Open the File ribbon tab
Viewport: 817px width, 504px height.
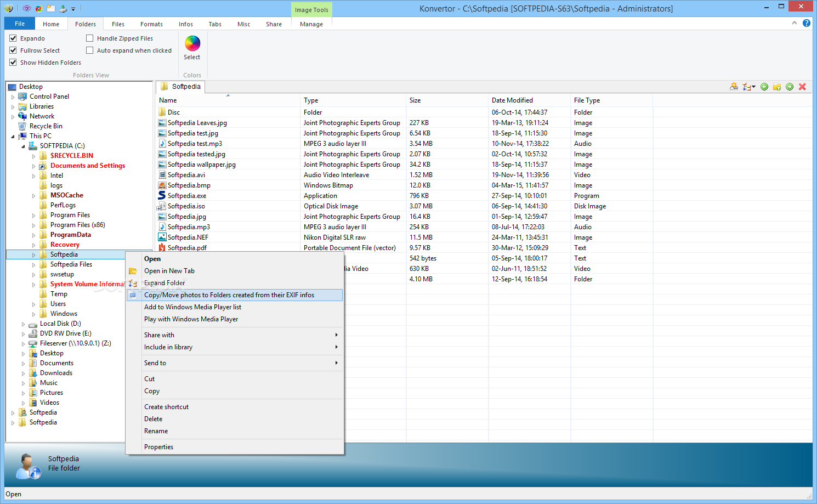20,24
